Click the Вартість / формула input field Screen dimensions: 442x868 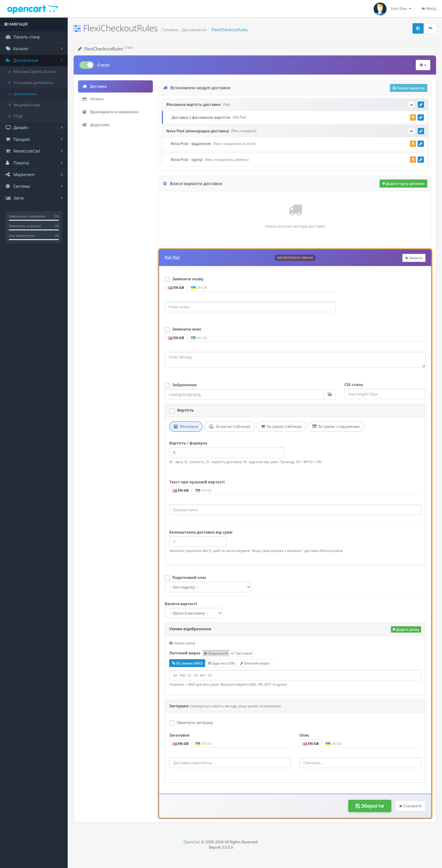[227, 453]
